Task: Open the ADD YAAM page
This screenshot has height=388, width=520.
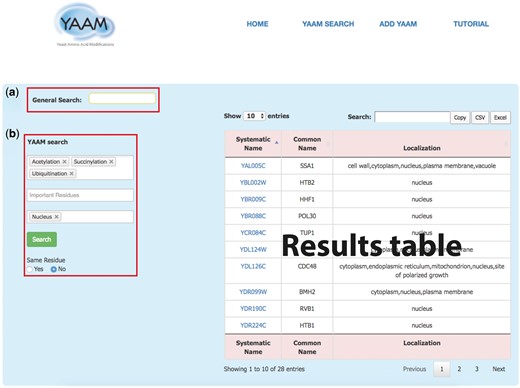Action: point(398,24)
